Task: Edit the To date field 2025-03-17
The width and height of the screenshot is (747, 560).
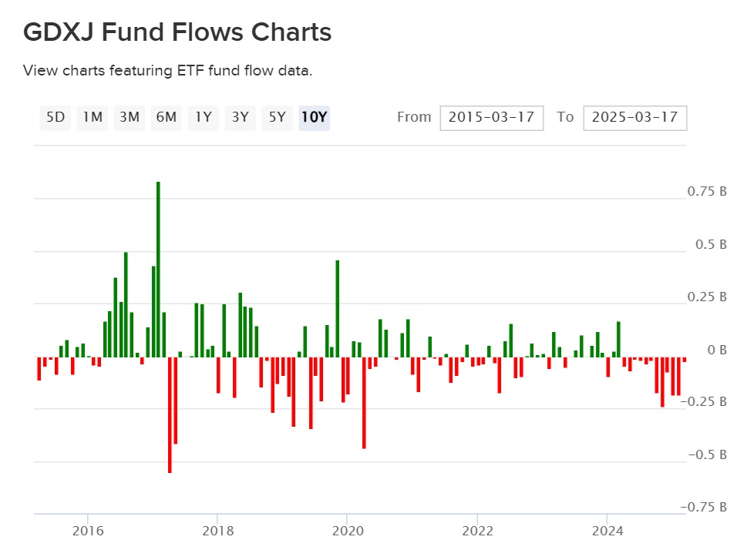Action: coord(635,118)
